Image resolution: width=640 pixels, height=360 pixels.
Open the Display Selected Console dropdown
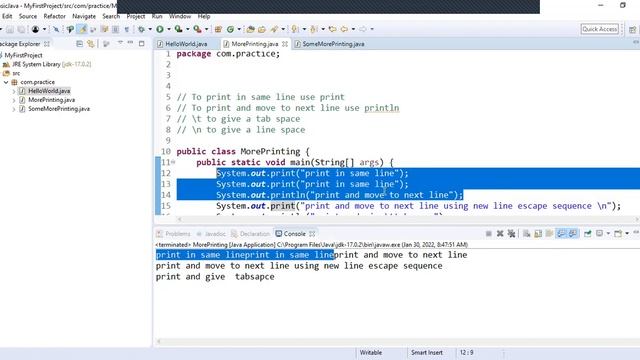click(x=608, y=233)
